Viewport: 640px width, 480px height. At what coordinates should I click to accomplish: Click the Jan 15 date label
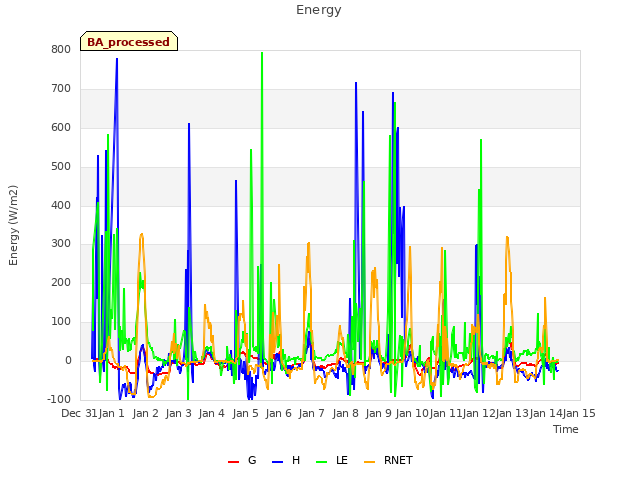pyautogui.click(x=579, y=413)
